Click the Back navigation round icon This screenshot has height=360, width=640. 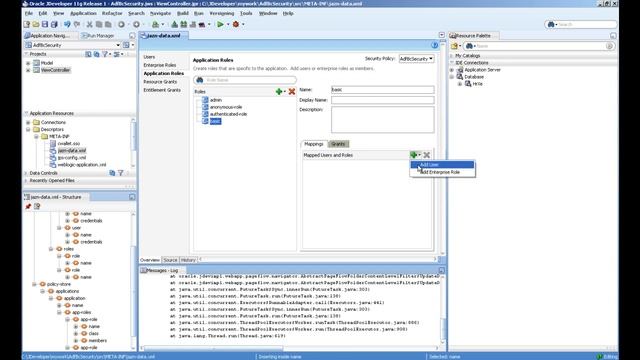(121, 24)
